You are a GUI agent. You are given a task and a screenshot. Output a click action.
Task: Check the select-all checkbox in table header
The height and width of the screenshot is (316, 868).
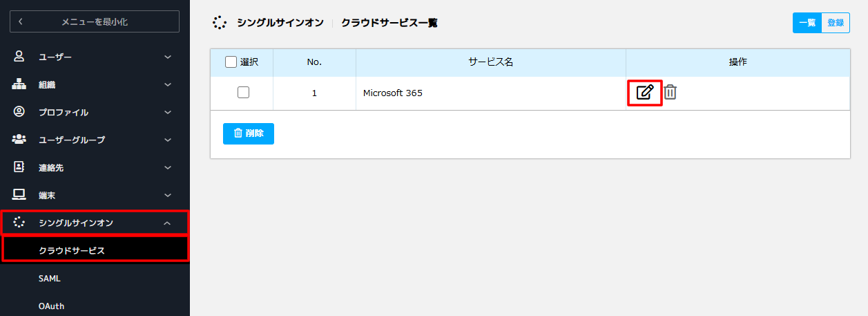tap(231, 62)
